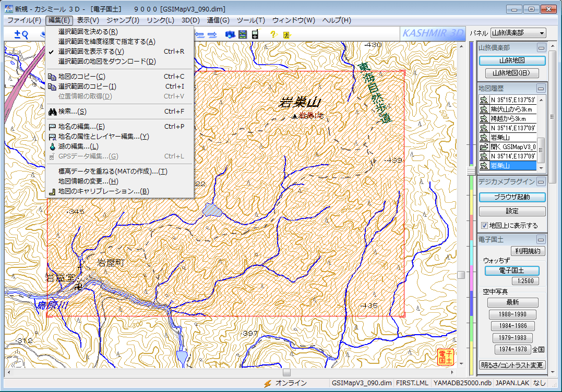Click the blue camera toolbar icon
This screenshot has height=392, width=562.
click(x=230, y=35)
